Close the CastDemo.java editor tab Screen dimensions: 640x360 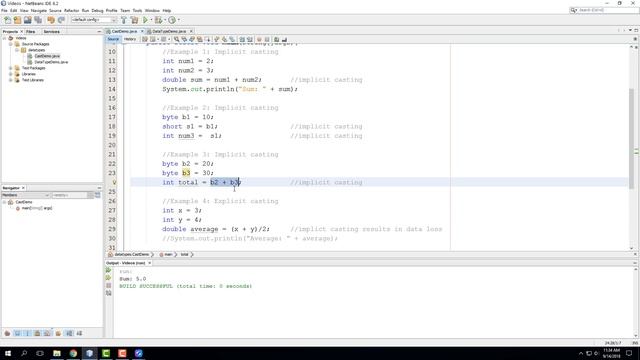coord(142,31)
